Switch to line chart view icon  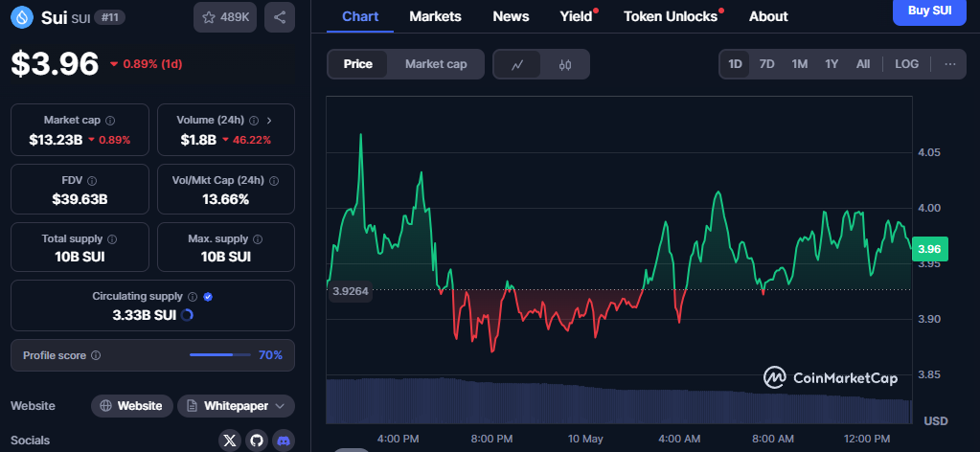coord(517,64)
